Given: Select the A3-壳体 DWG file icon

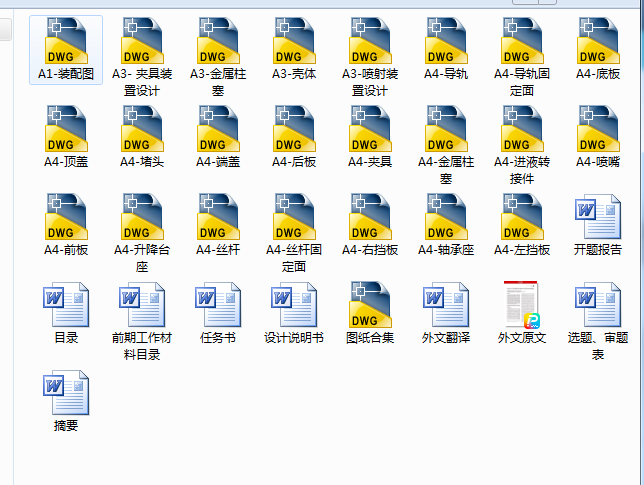Looking at the screenshot, I should (294, 40).
